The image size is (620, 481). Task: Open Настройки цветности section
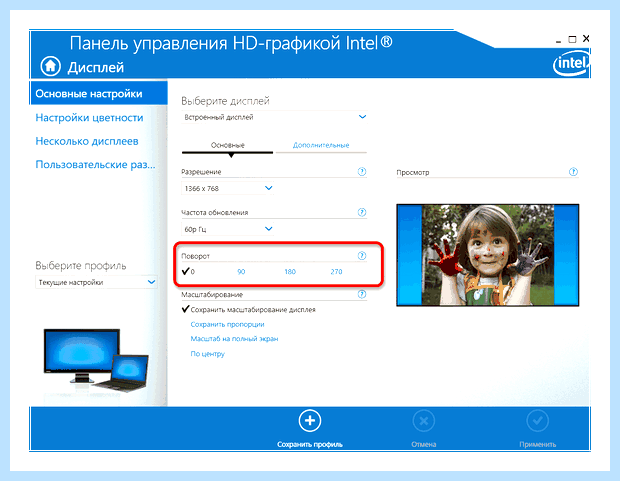(x=89, y=117)
